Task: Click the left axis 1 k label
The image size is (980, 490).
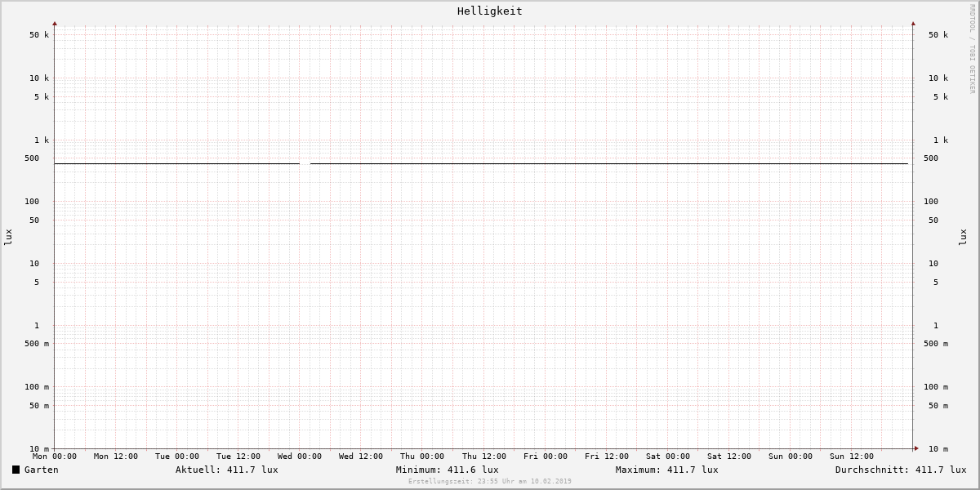Action: click(42, 140)
